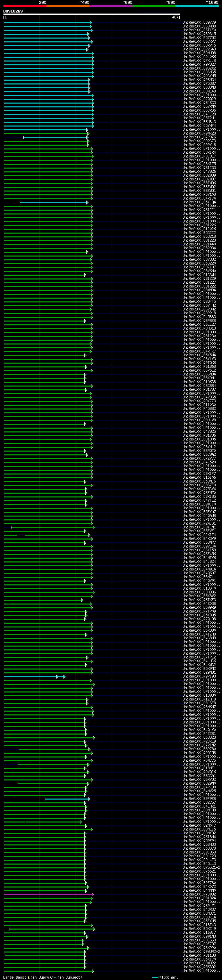Screen dimensions: 222x980
Task: Click the purple ~60% identity legend segment
Action: [111, 6]
